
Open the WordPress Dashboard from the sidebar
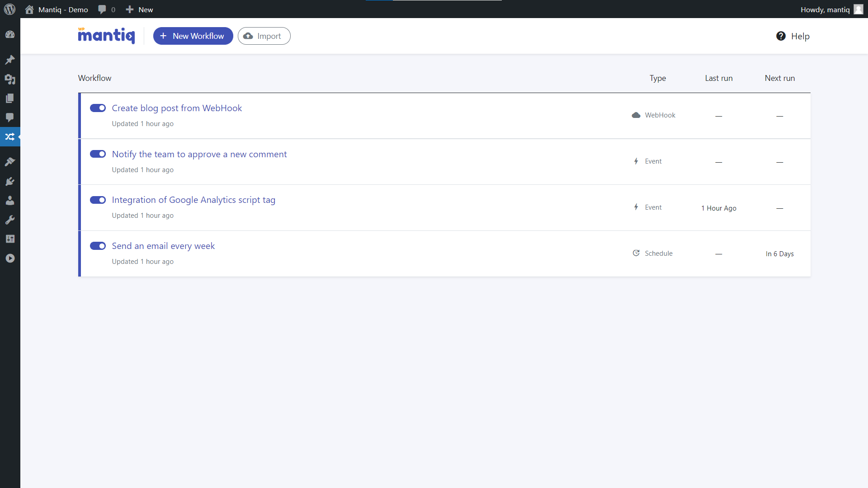(10, 34)
